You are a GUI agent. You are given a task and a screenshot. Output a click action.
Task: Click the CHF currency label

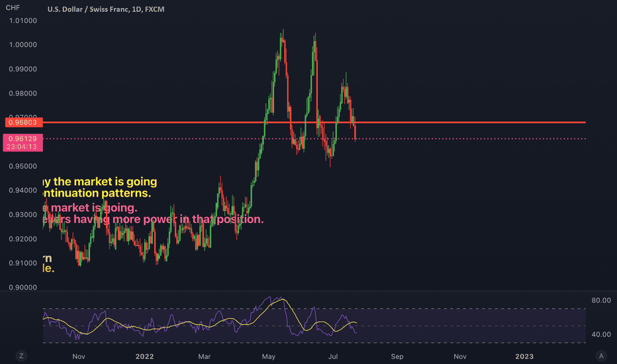pos(13,8)
